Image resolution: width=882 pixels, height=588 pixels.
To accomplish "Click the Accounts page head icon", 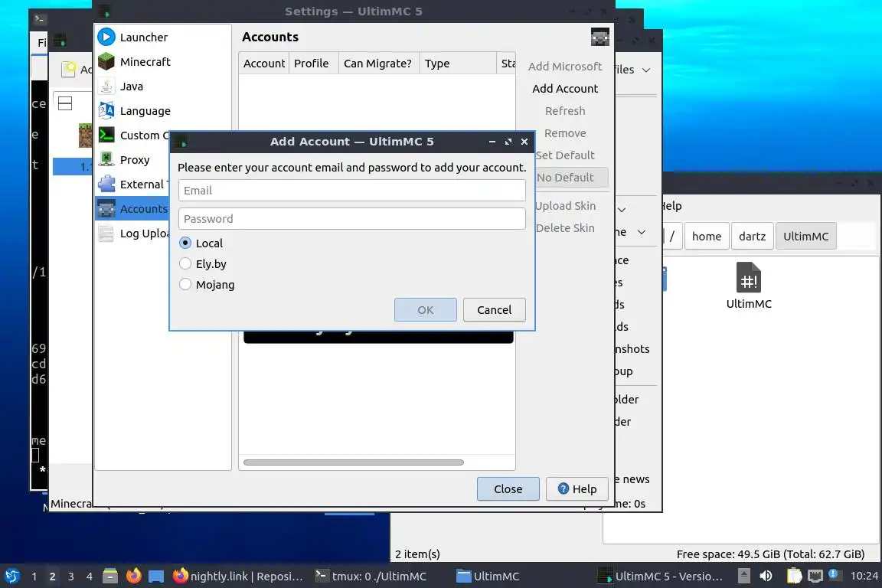I will tap(599, 38).
